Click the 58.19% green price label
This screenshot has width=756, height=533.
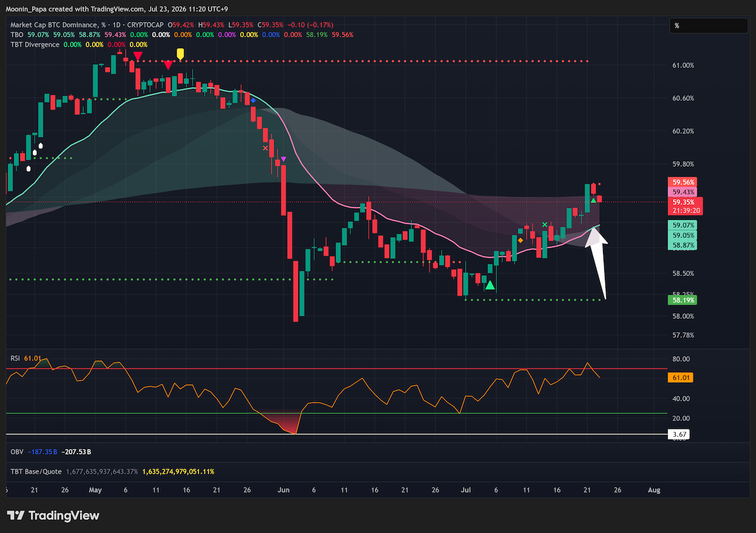(x=684, y=300)
